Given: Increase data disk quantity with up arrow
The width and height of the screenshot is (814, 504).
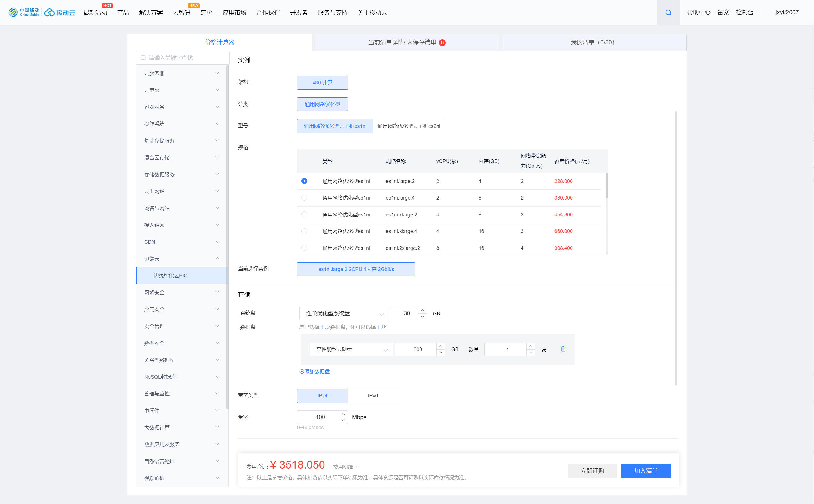Looking at the screenshot, I should point(531,346).
